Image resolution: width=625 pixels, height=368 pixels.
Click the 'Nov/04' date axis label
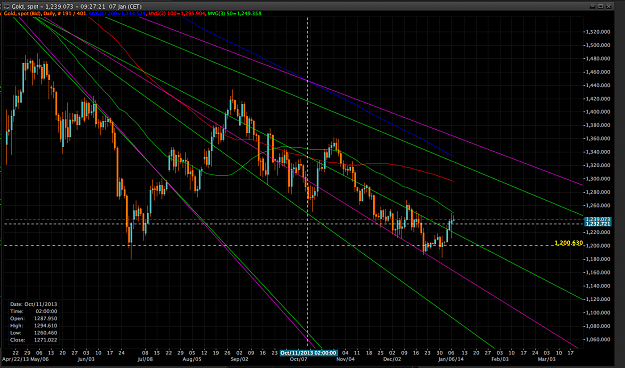point(345,359)
